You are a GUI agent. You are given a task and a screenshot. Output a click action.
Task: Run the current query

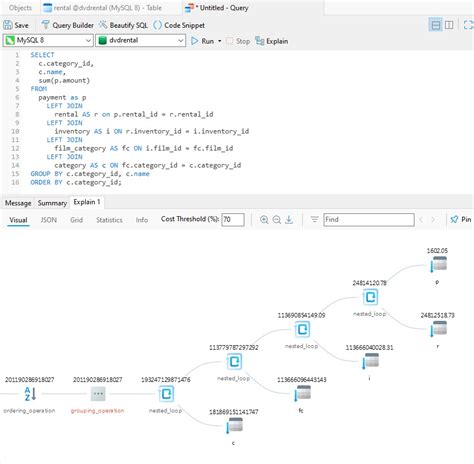click(202, 41)
